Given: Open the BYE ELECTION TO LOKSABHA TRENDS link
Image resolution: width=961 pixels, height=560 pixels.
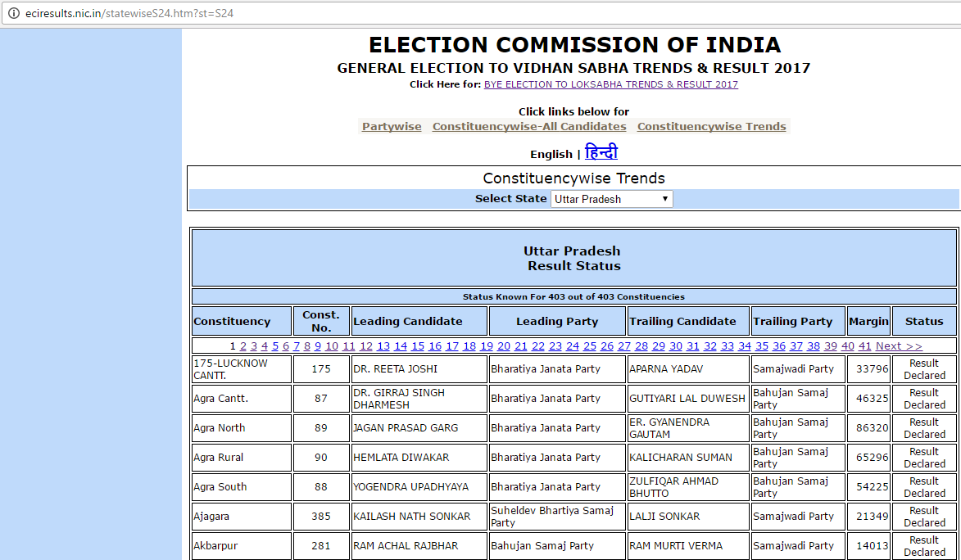Looking at the screenshot, I should (x=610, y=84).
